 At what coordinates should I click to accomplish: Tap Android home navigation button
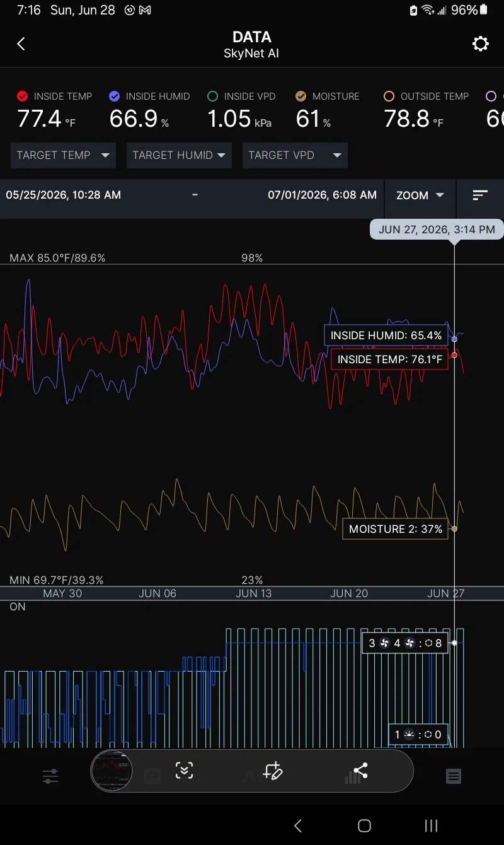pyautogui.click(x=364, y=825)
